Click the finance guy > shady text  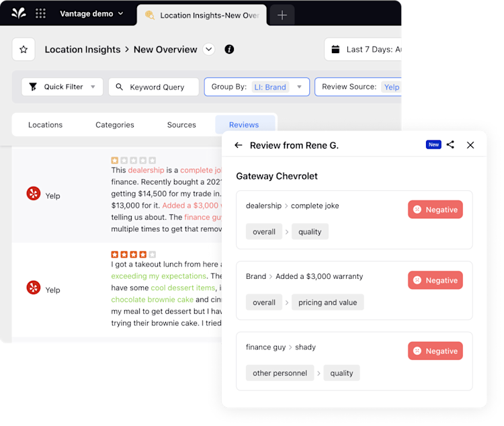281,347
